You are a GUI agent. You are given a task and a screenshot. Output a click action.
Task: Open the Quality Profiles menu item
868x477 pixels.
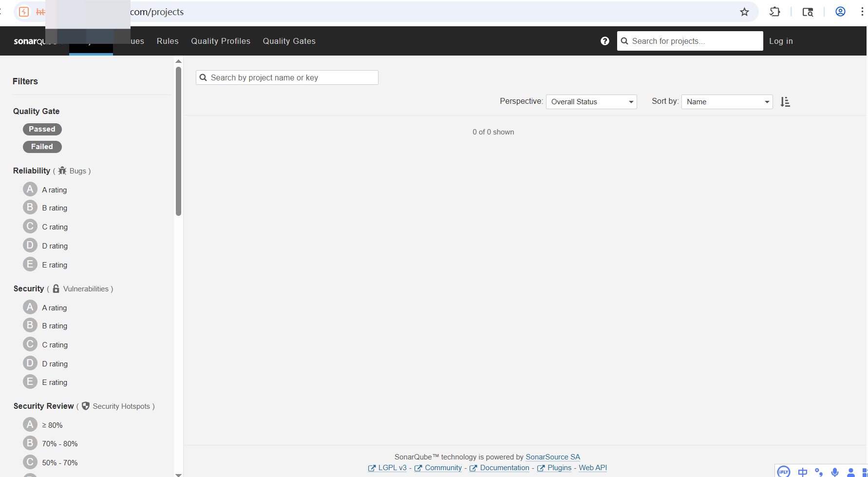(x=221, y=41)
